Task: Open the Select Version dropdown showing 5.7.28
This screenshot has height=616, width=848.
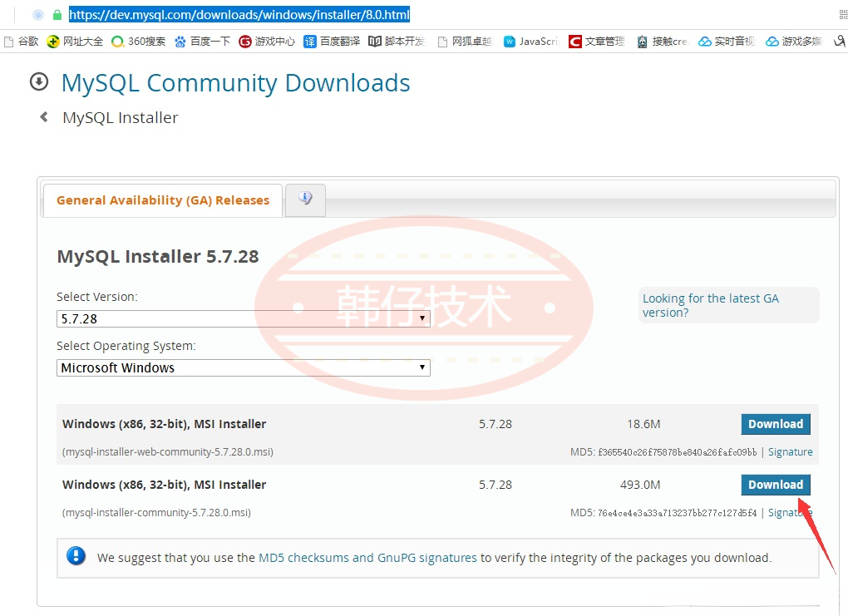Action: 244,318
